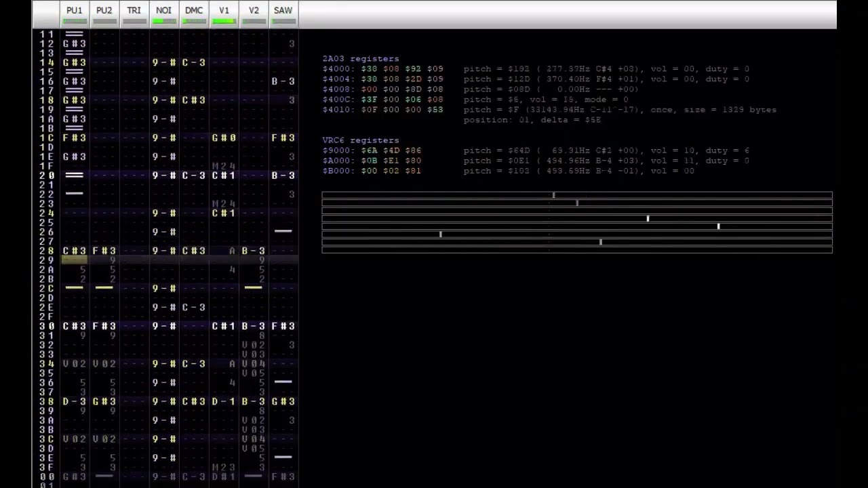The width and height of the screenshot is (868, 488).
Task: Select the C#3 note in DMC row 38
Action: 194,401
